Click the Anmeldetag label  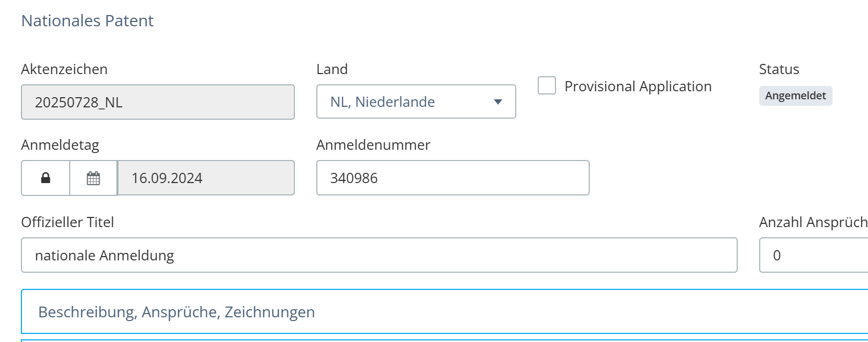60,145
